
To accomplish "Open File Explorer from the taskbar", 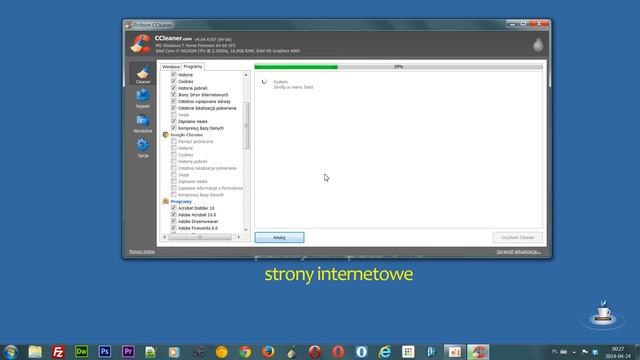I will tap(35, 352).
